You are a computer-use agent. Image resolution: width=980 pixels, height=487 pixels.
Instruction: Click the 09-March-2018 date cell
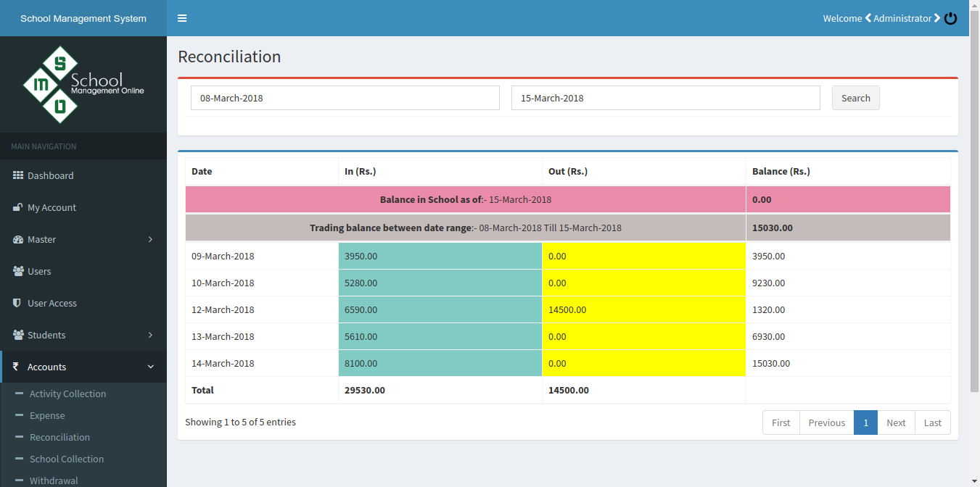click(262, 256)
